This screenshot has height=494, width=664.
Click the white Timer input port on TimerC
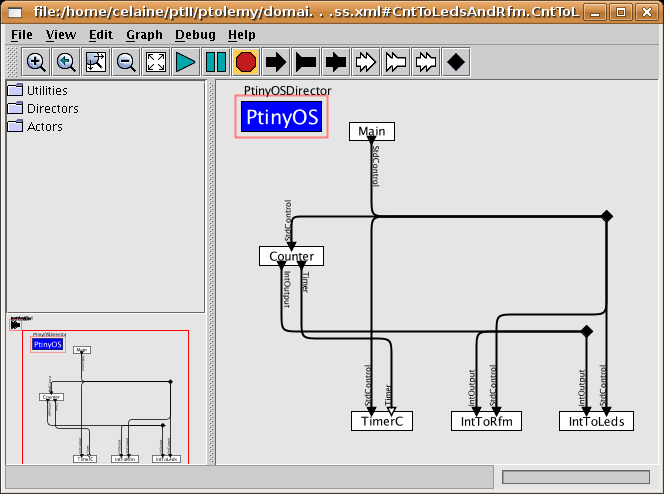click(x=392, y=411)
